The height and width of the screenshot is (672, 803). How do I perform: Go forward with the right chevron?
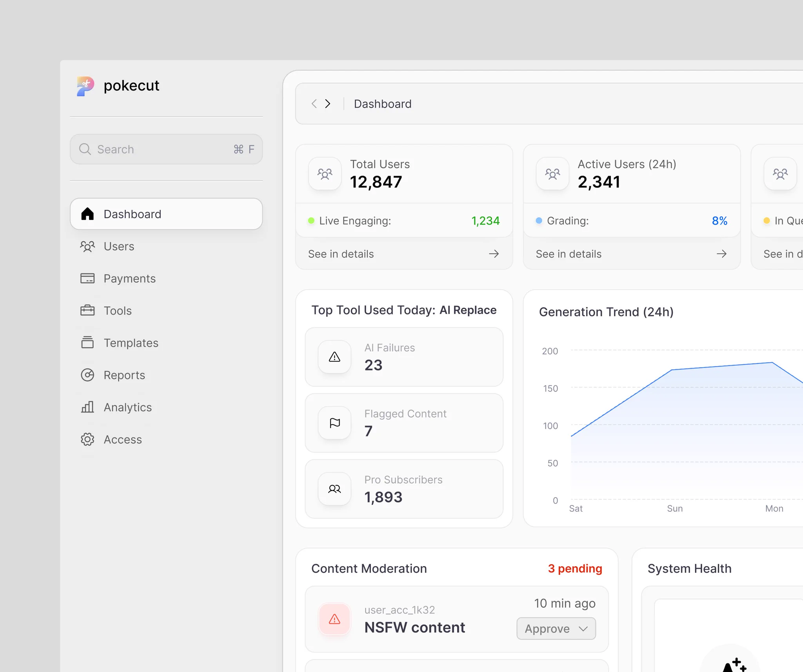(x=328, y=104)
